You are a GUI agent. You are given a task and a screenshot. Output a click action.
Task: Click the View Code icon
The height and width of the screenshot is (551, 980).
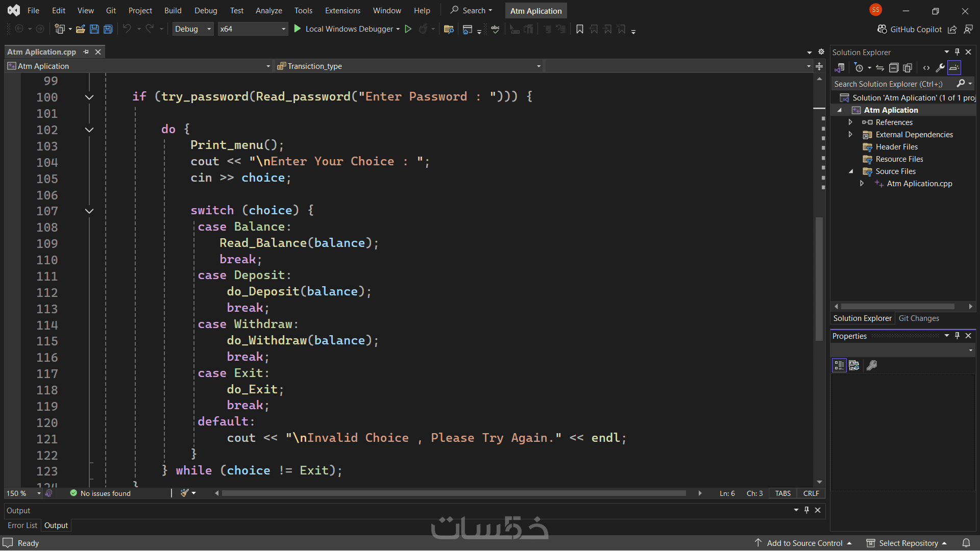[x=926, y=68]
